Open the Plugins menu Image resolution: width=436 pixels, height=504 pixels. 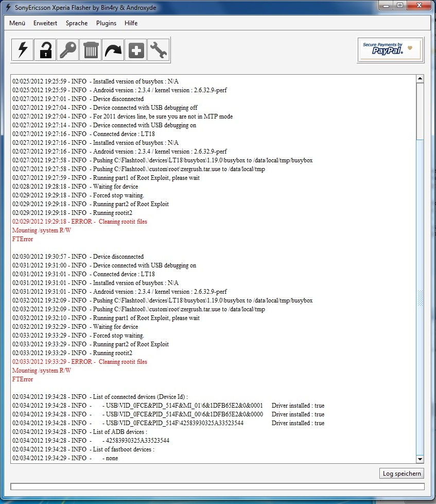[106, 23]
